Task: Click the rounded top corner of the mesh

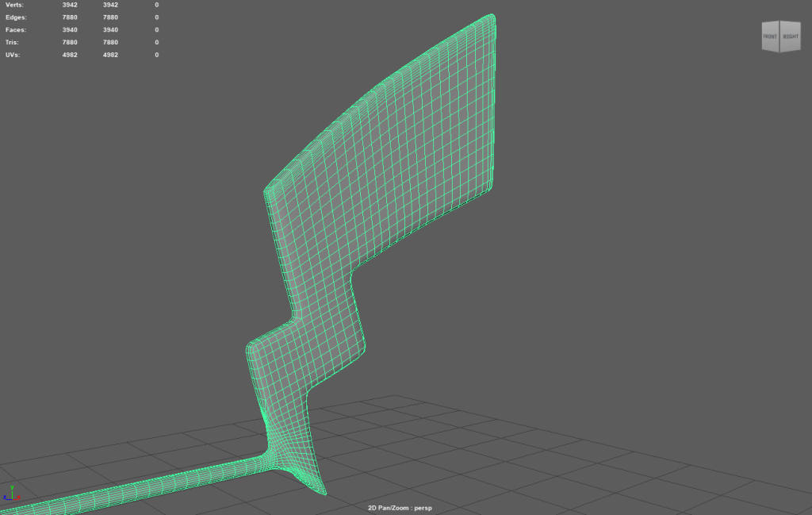Action: 491,18
